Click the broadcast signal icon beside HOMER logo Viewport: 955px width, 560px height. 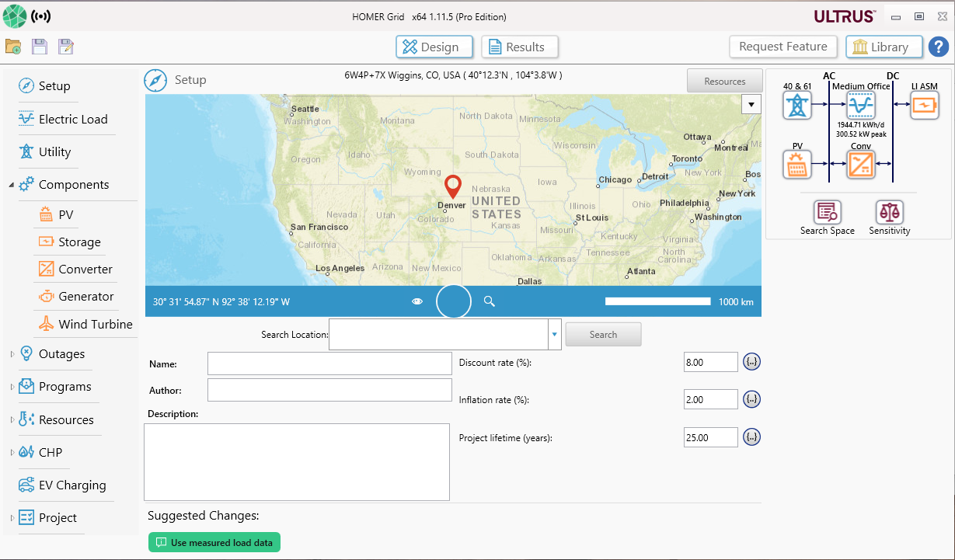point(40,16)
